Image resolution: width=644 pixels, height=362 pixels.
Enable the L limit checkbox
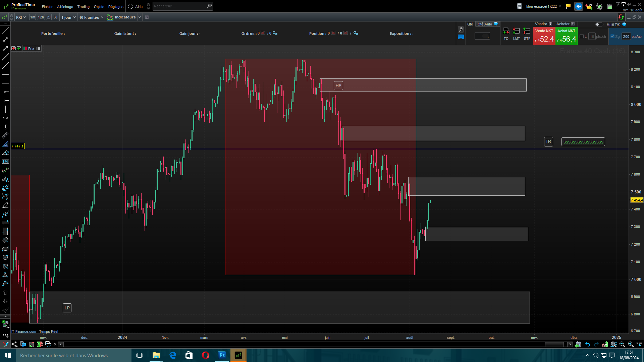582,37
